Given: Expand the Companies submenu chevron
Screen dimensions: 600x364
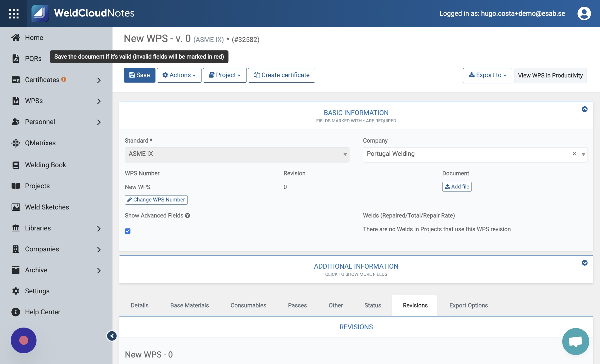Looking at the screenshot, I should pos(99,249).
